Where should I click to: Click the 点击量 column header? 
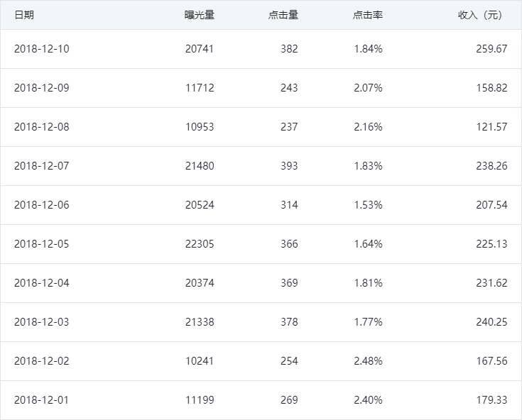tap(283, 15)
